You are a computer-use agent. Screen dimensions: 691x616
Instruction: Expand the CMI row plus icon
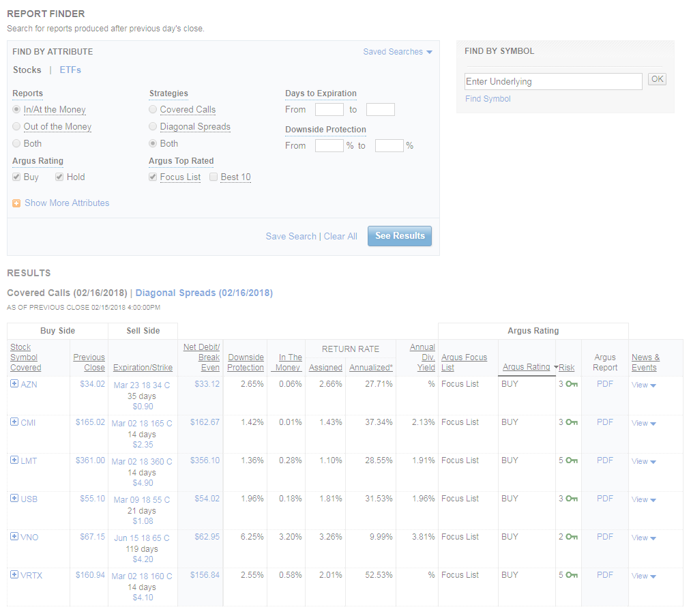coord(14,422)
